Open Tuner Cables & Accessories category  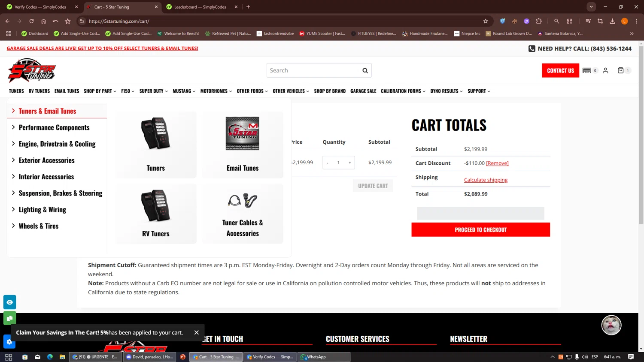(243, 214)
